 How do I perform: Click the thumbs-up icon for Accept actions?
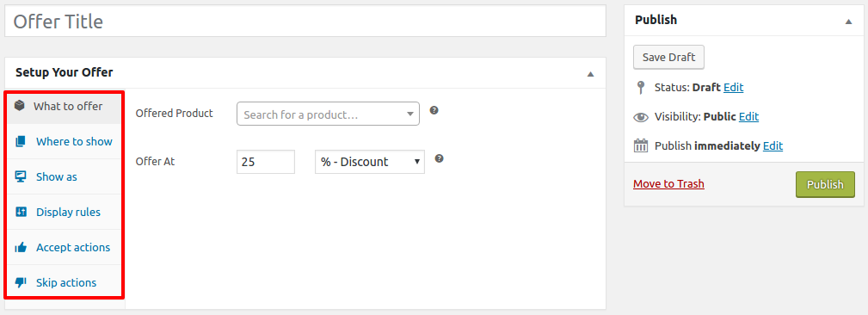click(21, 248)
